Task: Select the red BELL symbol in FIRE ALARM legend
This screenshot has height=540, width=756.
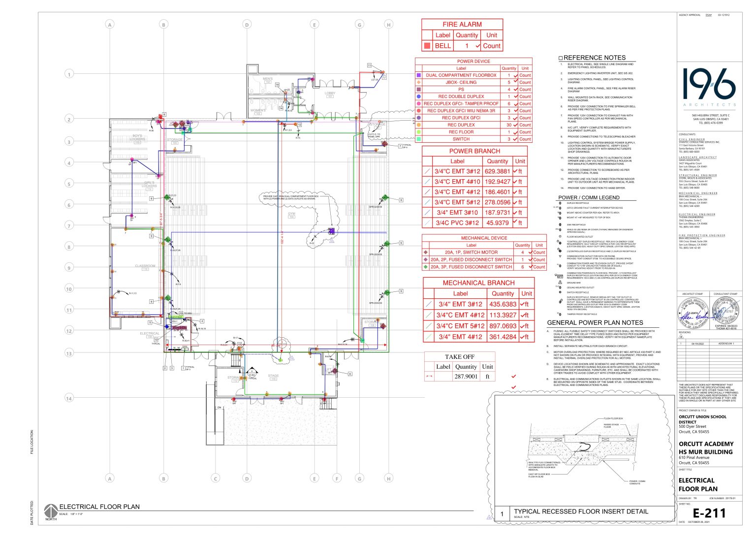Action: click(x=426, y=45)
